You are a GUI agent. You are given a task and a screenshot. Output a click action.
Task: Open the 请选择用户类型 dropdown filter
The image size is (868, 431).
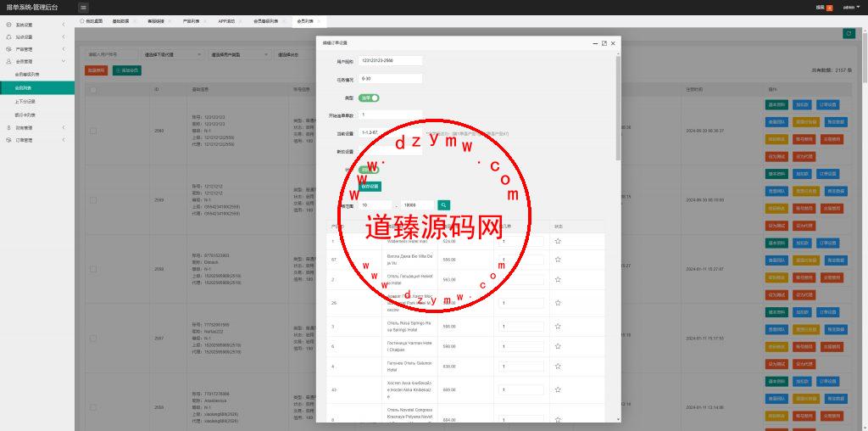coord(239,55)
